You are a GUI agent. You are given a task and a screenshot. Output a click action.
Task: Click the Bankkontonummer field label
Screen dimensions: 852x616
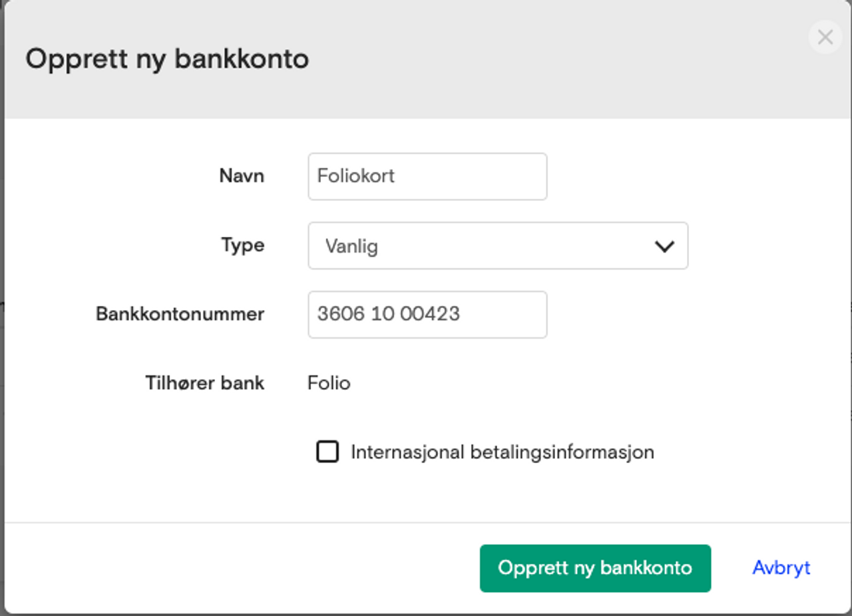point(180,313)
